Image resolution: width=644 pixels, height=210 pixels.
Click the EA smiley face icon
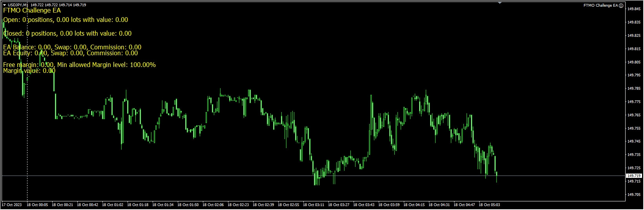pos(621,5)
